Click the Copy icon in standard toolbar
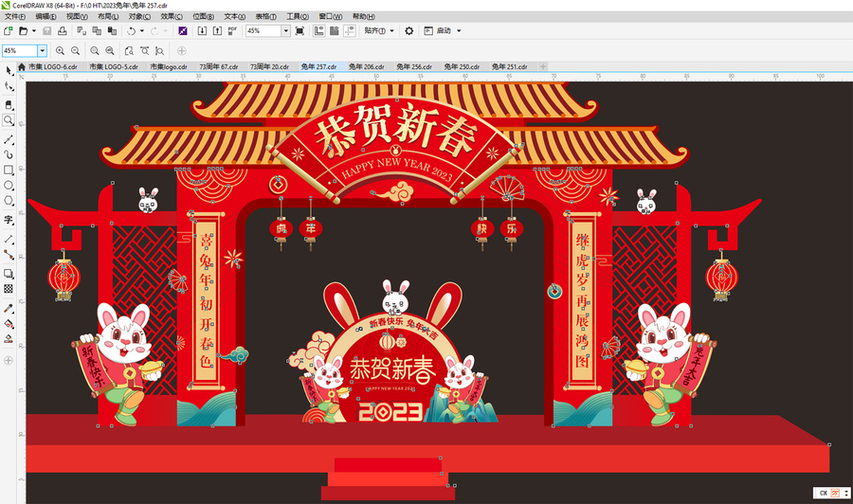 tap(97, 31)
